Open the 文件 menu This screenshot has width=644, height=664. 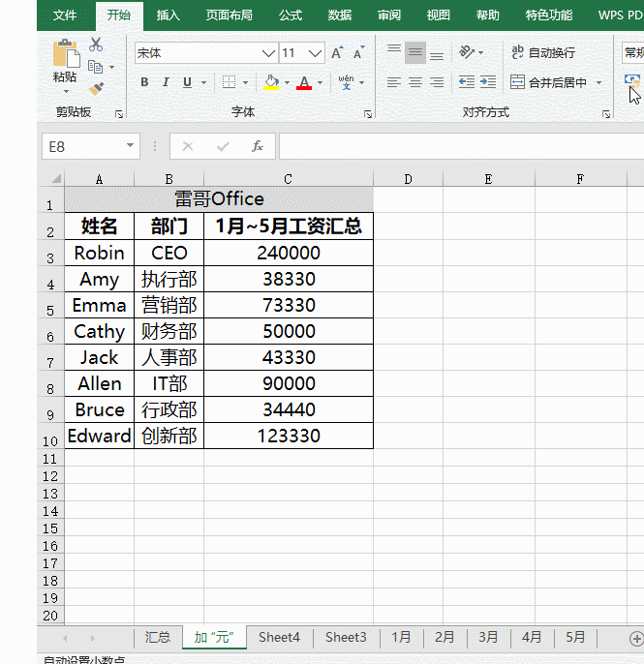(x=65, y=15)
